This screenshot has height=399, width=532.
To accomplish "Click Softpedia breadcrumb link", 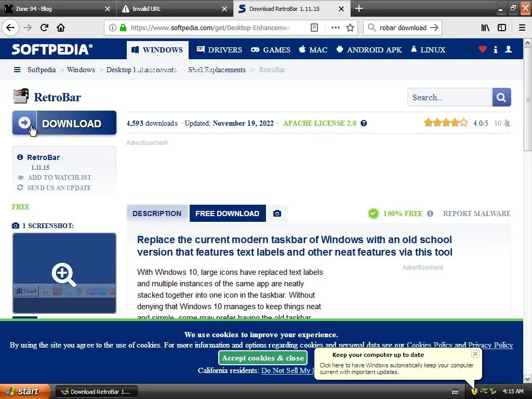I will click(42, 70).
